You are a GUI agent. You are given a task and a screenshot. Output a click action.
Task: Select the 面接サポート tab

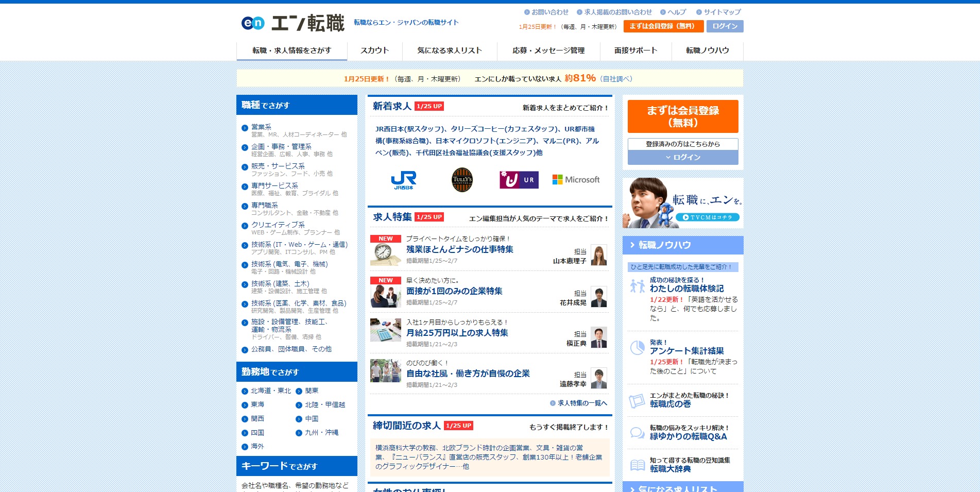coord(635,50)
